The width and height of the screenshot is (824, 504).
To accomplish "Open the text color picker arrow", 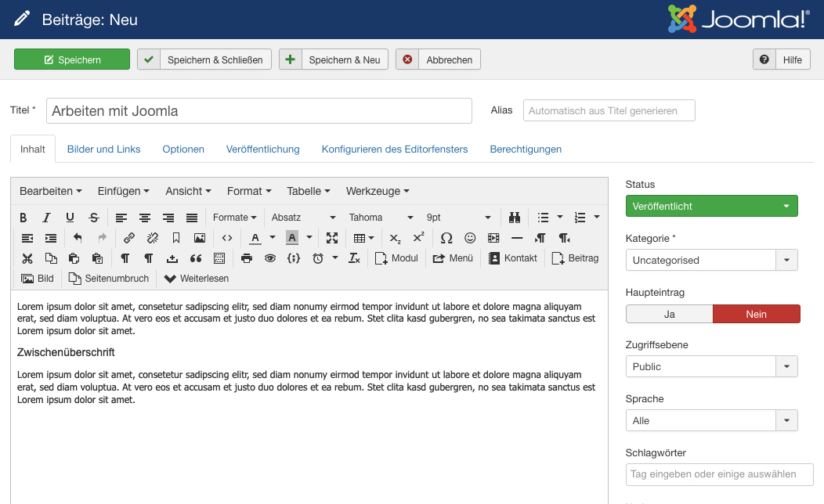I will click(273, 238).
